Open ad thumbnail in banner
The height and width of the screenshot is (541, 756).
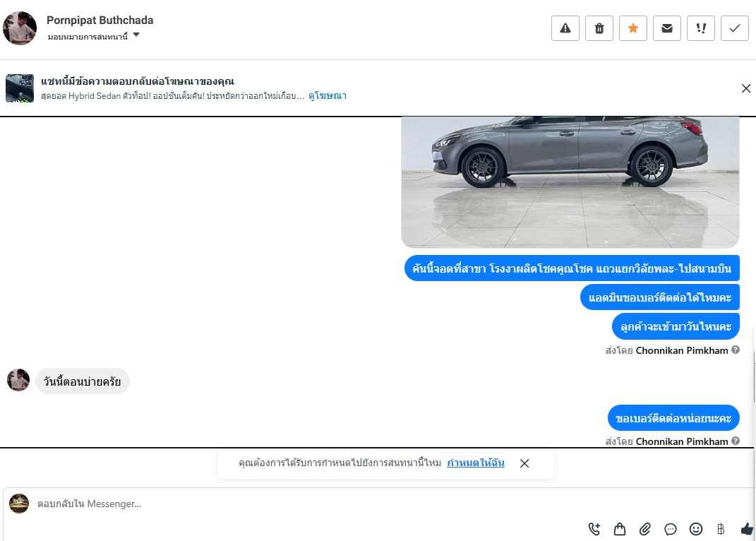(20, 88)
